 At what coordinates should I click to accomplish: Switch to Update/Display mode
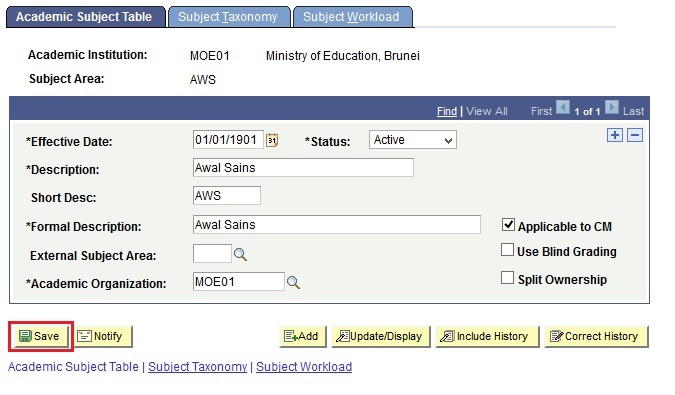point(381,336)
